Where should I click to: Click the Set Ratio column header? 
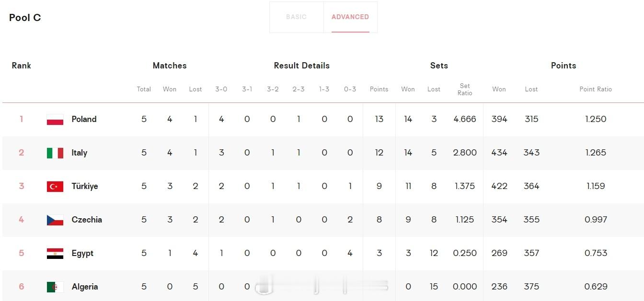point(465,89)
